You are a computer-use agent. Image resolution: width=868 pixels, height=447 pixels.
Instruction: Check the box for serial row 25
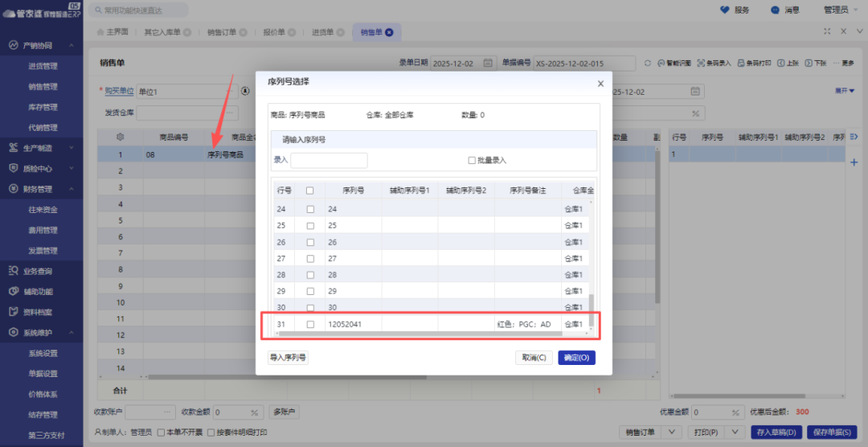pyautogui.click(x=310, y=226)
